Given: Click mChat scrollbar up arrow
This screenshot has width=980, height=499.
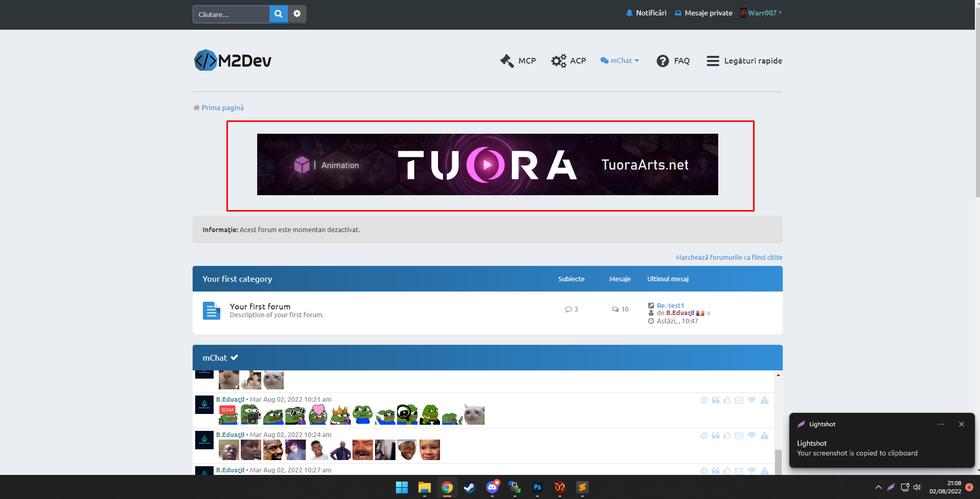Looking at the screenshot, I should point(778,375).
